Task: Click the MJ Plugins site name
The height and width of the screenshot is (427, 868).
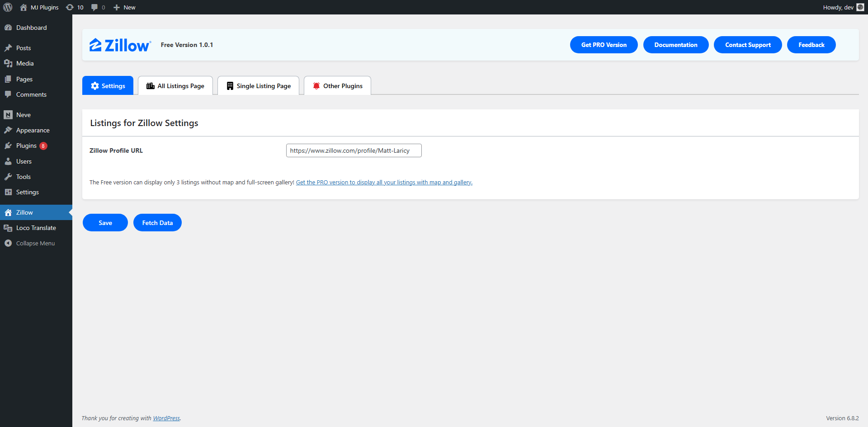Action: pyautogui.click(x=44, y=7)
